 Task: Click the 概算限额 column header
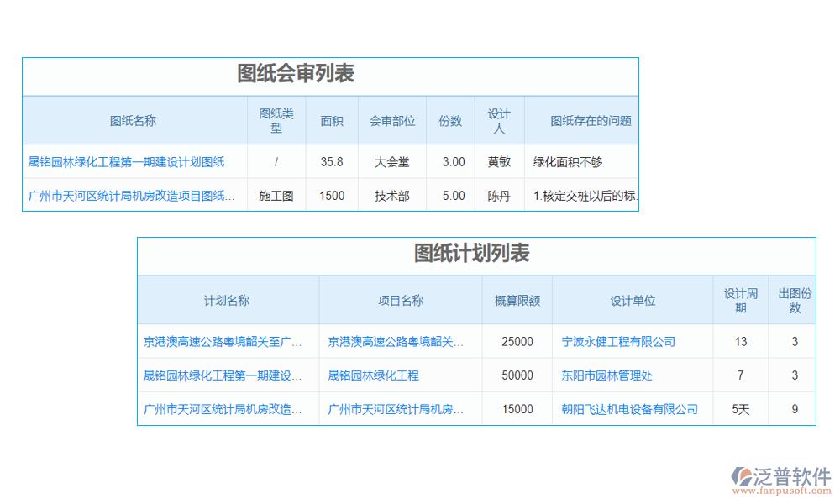pyautogui.click(x=514, y=299)
